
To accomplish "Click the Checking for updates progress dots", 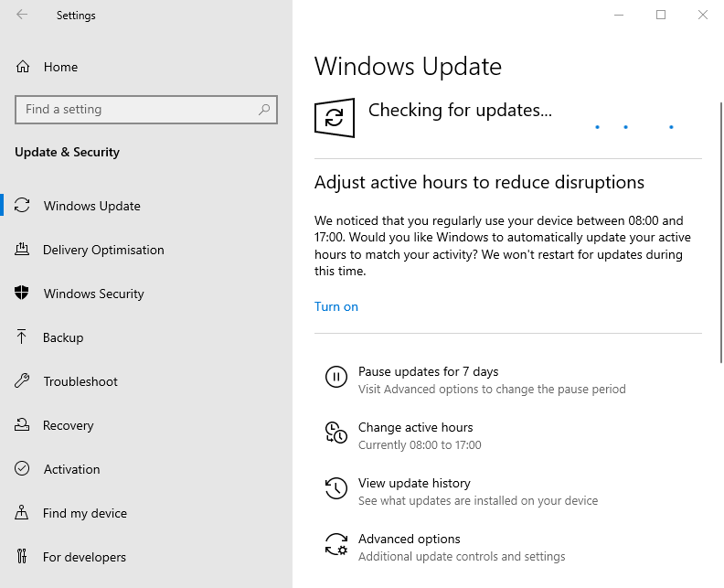I will click(634, 127).
